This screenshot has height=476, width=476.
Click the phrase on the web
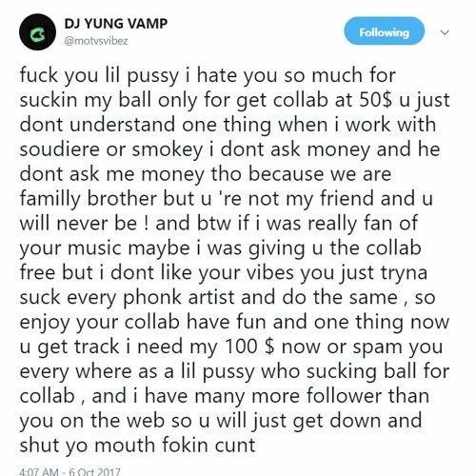[112, 421]
